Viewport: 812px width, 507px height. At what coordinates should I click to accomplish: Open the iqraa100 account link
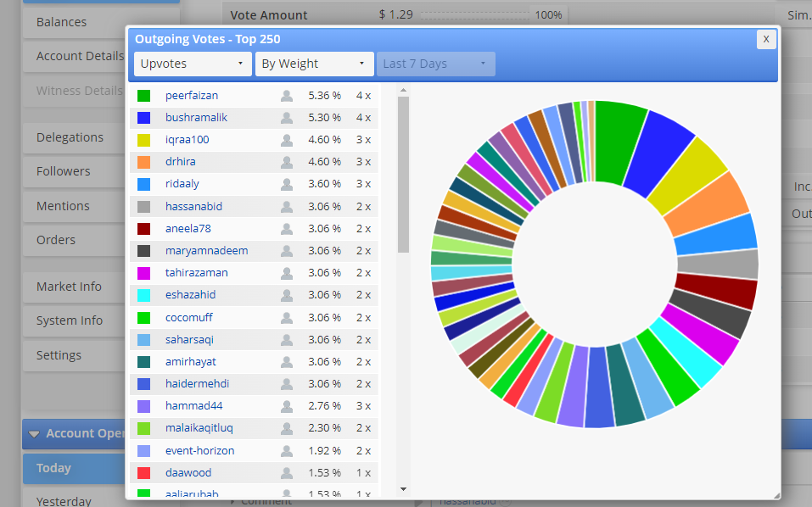[x=187, y=140]
